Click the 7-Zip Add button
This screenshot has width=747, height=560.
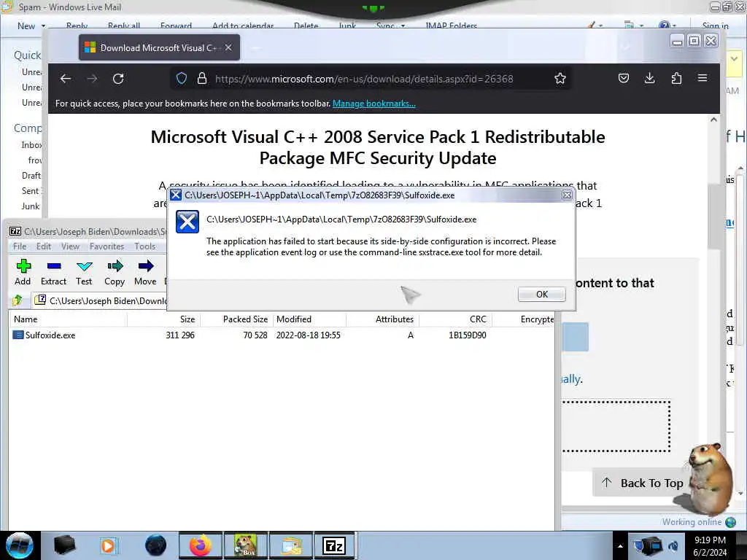(x=23, y=273)
